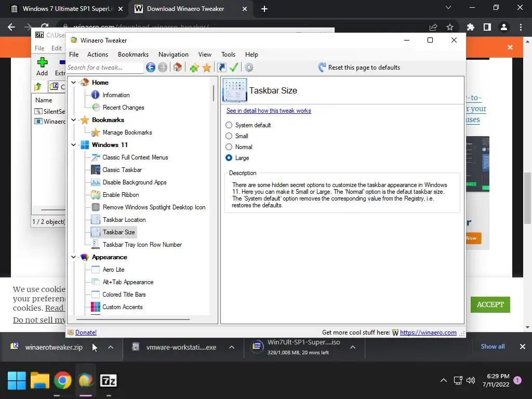Image resolution: width=532 pixels, height=399 pixels.
Task: Open 'See in detail how this tweak works' link
Action: (x=269, y=111)
